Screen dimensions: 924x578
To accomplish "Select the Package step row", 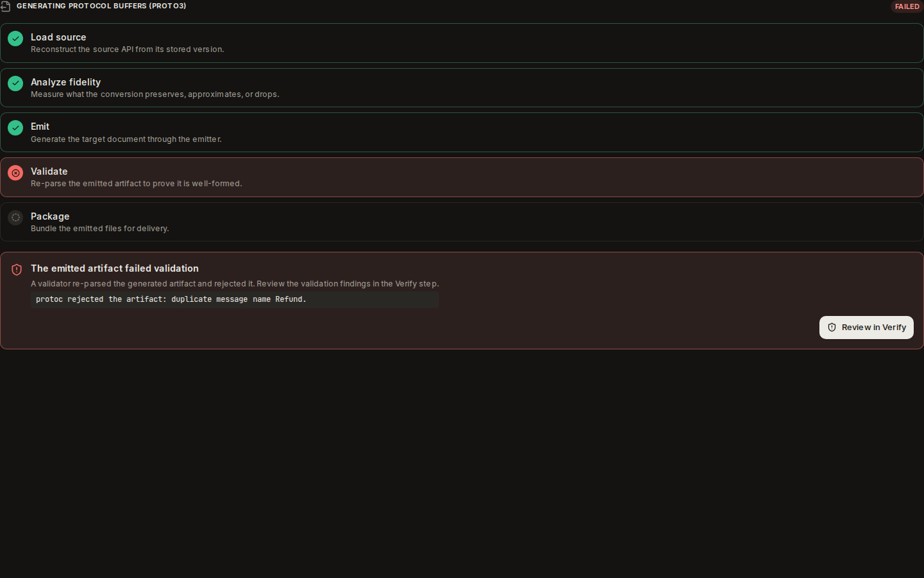I will pos(462,222).
